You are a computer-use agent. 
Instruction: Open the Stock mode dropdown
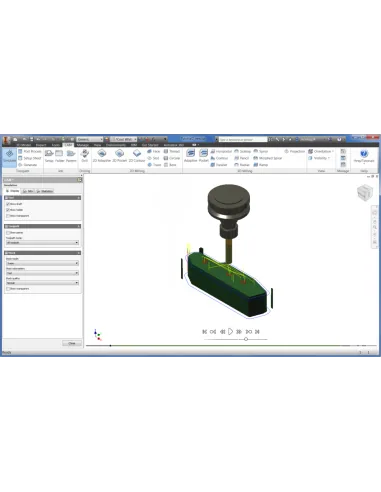coord(42,263)
